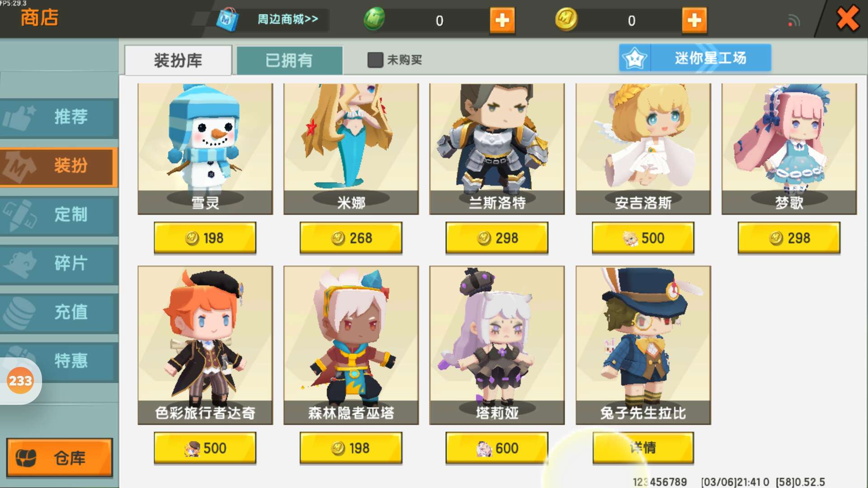Open the 仓库 warehouse button
The height and width of the screenshot is (488, 868).
tap(60, 457)
